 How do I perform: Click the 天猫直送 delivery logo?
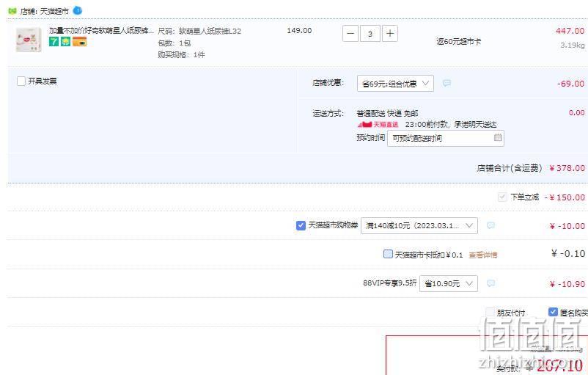[378, 124]
